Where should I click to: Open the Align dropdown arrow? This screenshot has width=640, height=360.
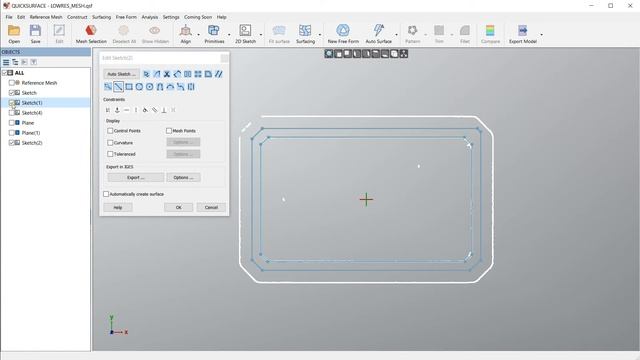coord(199,35)
